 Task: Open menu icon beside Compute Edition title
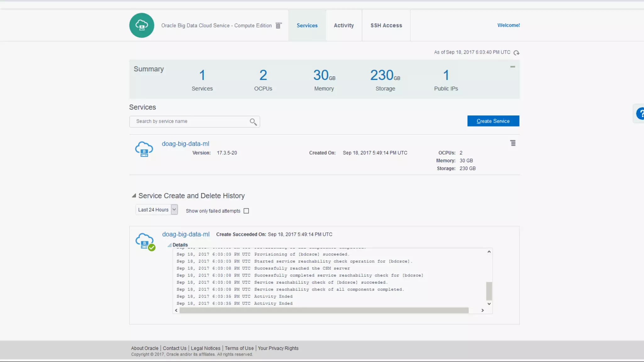click(278, 25)
